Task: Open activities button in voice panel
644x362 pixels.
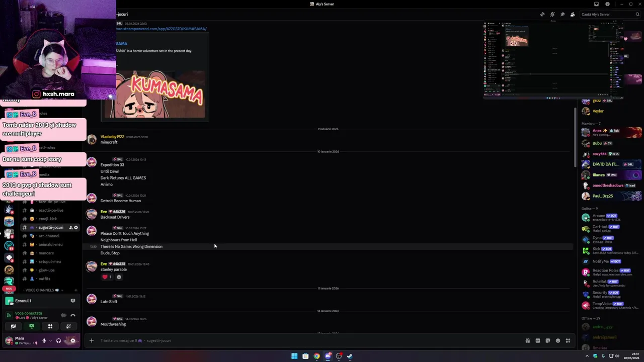Action: pyautogui.click(x=50, y=326)
